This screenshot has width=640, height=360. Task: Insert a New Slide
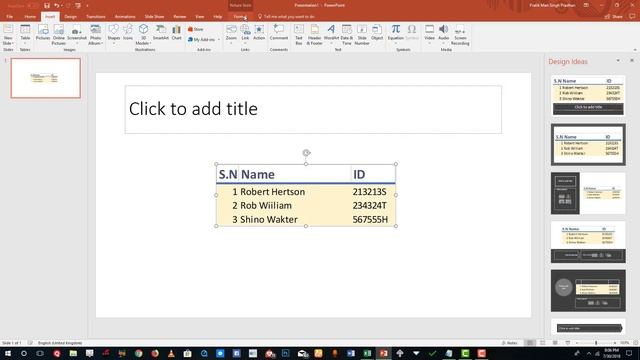click(x=8, y=35)
